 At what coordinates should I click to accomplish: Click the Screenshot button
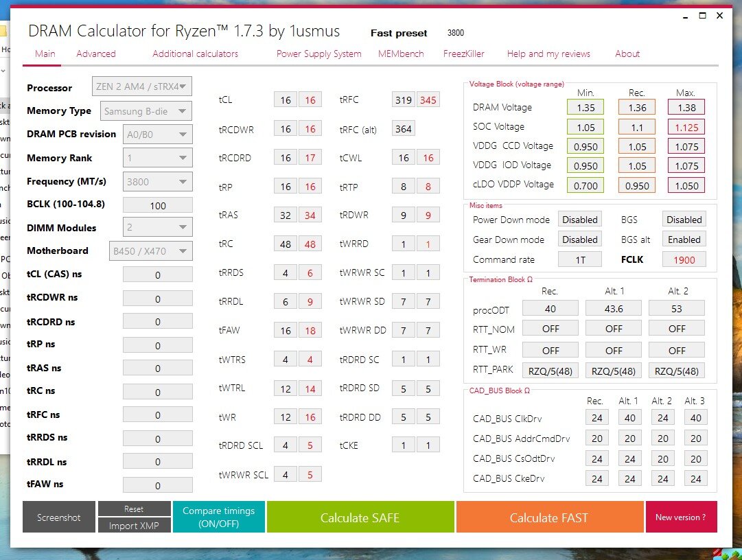pyautogui.click(x=58, y=517)
